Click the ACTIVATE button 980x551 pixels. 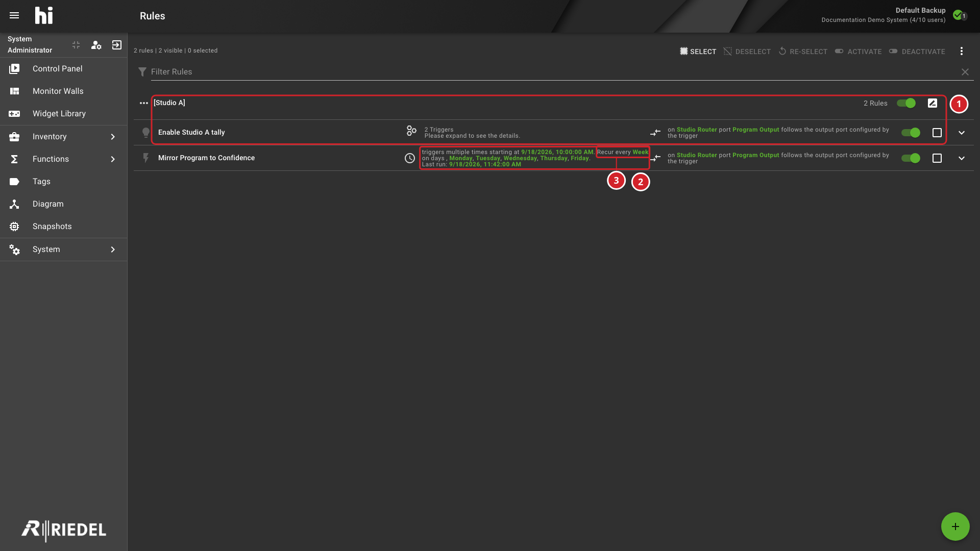(x=858, y=52)
